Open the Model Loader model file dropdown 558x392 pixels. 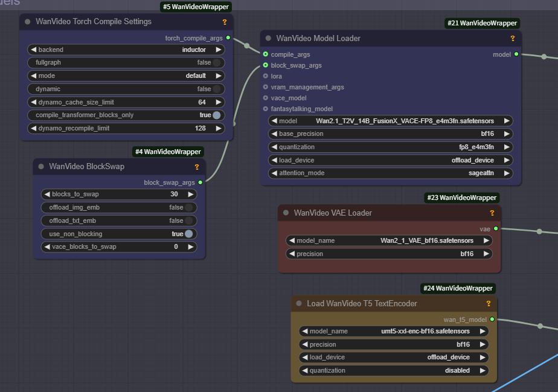tap(390, 121)
